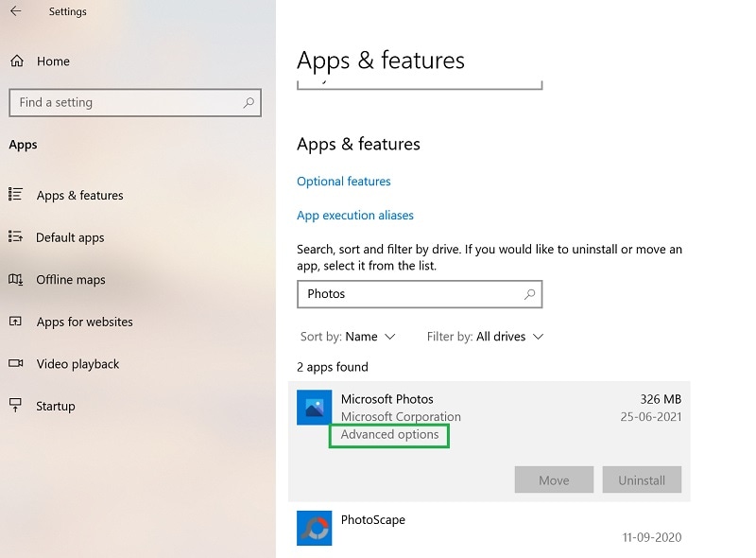
Task: Select the PhotoScape app entry
Action: (489, 529)
